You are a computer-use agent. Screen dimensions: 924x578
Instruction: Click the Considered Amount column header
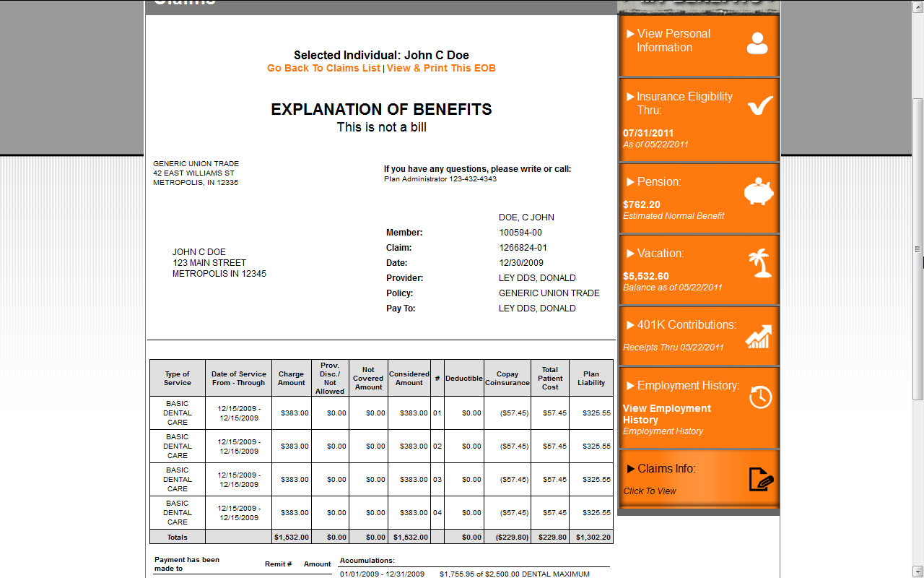tap(409, 379)
